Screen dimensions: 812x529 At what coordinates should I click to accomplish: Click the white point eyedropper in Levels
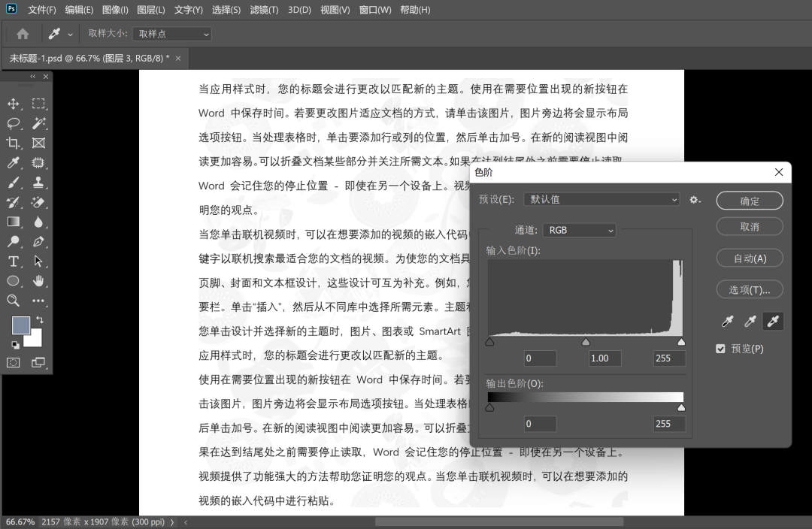[772, 321]
